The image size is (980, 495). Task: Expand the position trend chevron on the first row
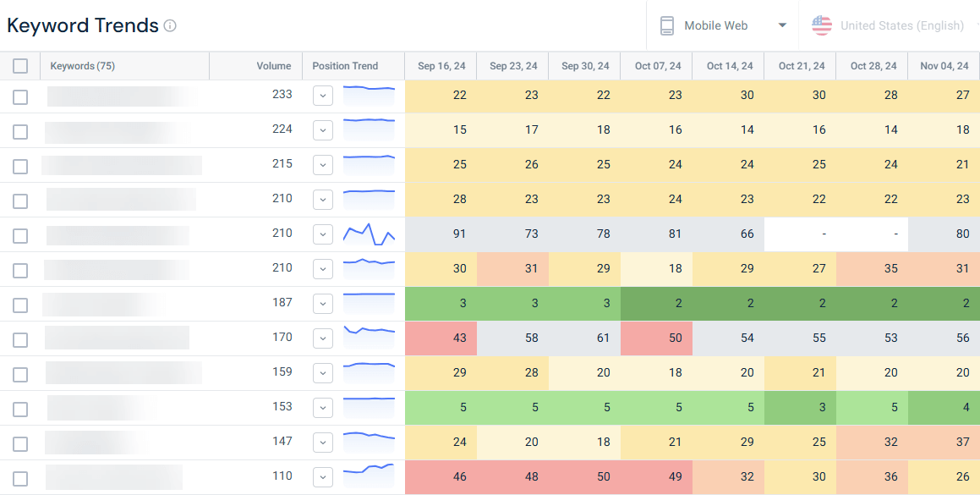322,96
